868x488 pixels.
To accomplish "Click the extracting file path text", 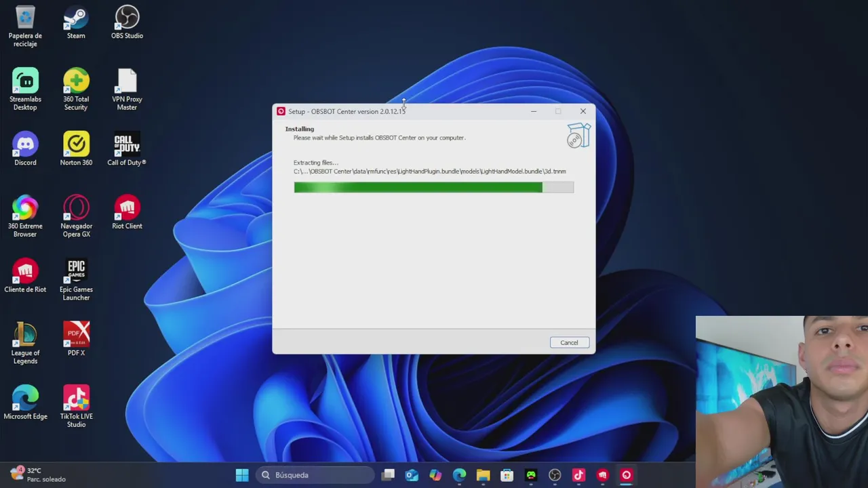I will click(x=430, y=171).
